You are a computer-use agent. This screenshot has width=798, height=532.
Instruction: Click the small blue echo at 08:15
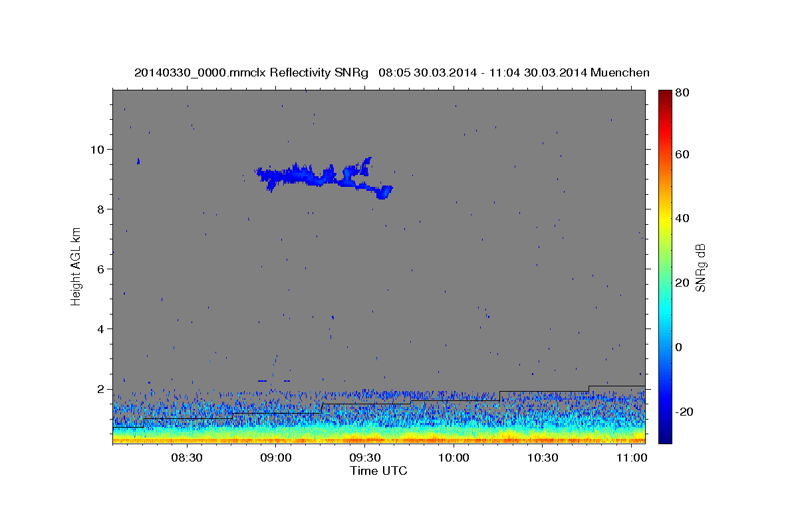click(138, 161)
